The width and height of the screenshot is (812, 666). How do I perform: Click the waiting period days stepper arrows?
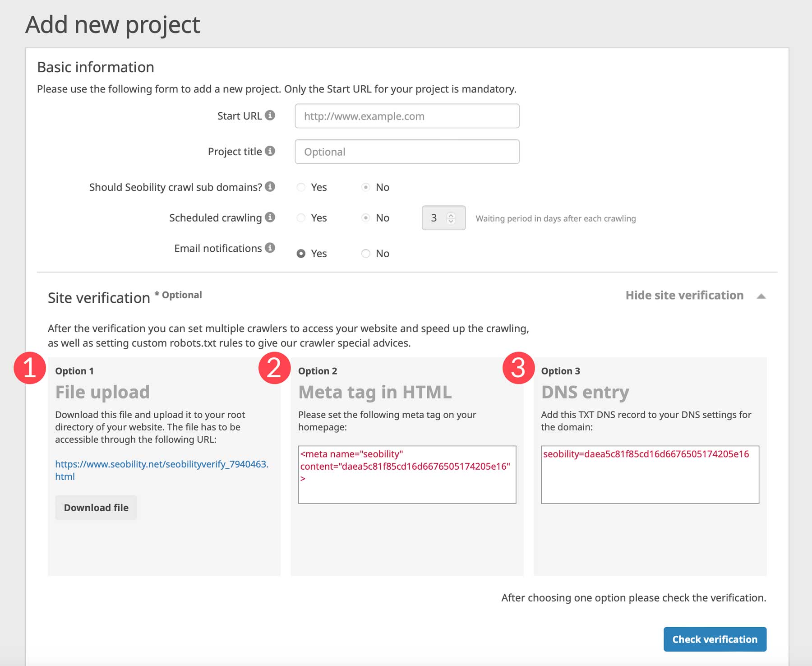[451, 218]
